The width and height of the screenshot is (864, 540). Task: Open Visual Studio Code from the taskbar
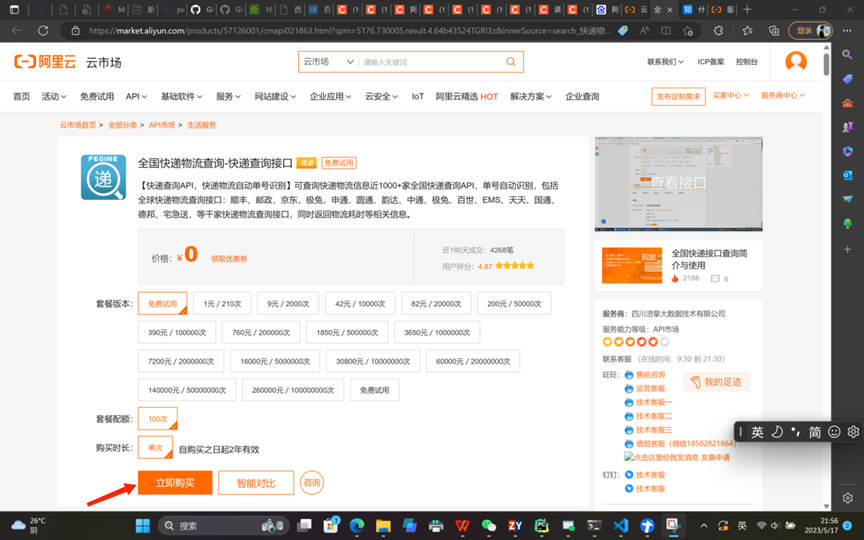coord(621,526)
